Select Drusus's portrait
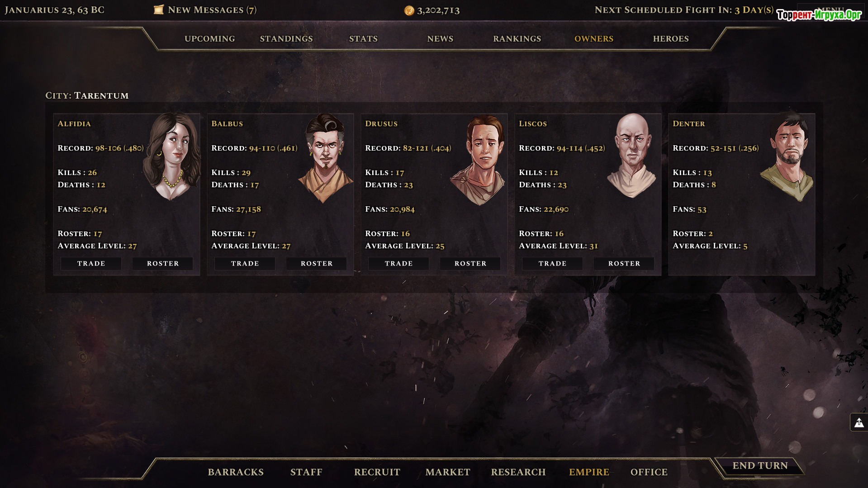Viewport: 868px width, 488px height. pos(479,160)
